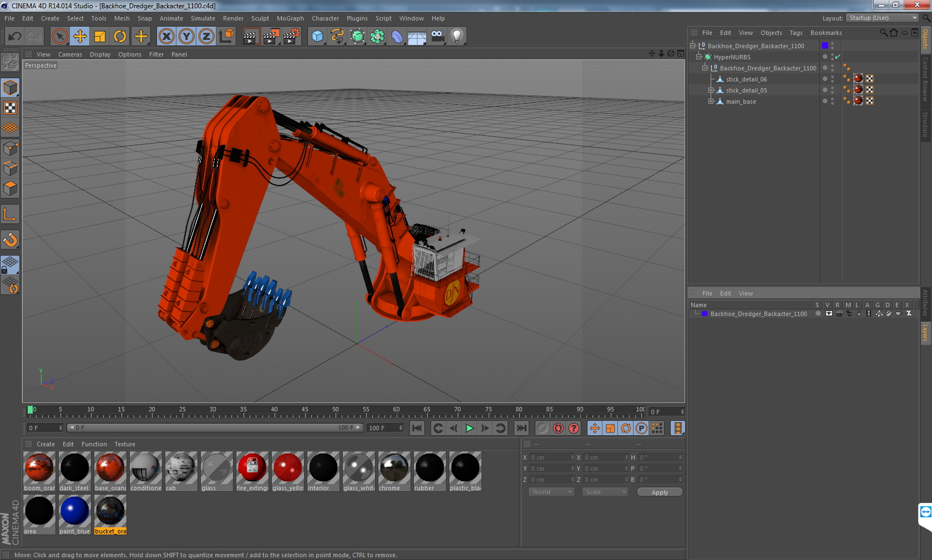Switch to Texture mode
The width and height of the screenshot is (932, 560).
(x=11, y=108)
